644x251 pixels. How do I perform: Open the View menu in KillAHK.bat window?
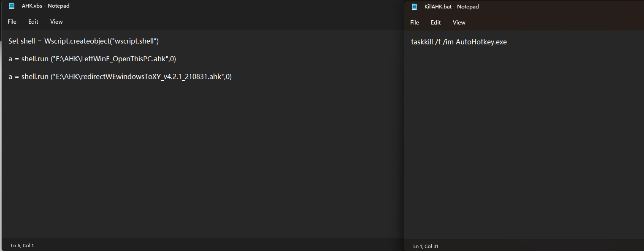coord(459,22)
